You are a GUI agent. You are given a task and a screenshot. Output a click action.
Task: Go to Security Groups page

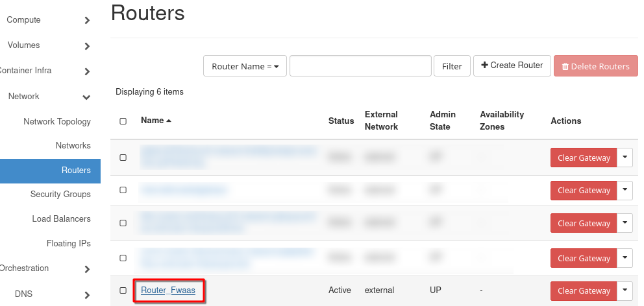(x=60, y=194)
